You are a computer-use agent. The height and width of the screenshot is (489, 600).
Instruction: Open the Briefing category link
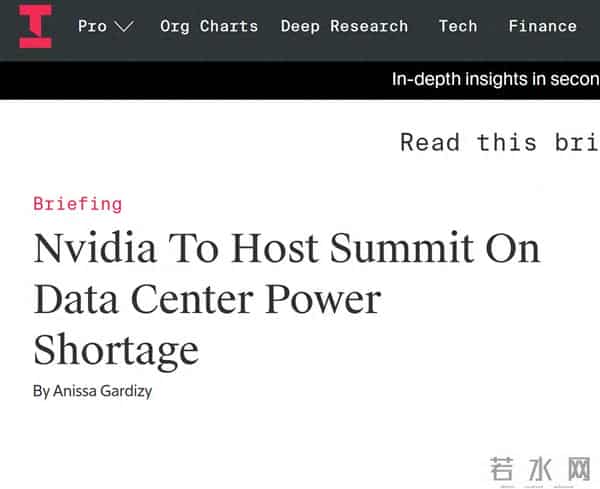[77, 204]
